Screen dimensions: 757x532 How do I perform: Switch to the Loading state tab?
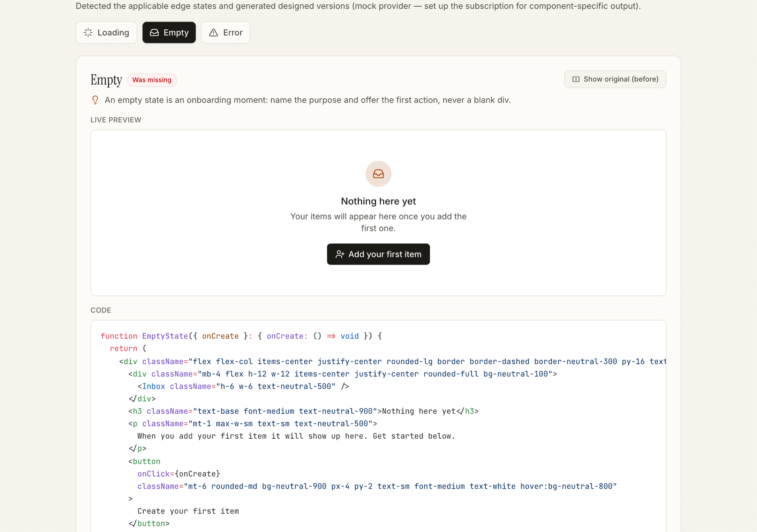(x=106, y=32)
